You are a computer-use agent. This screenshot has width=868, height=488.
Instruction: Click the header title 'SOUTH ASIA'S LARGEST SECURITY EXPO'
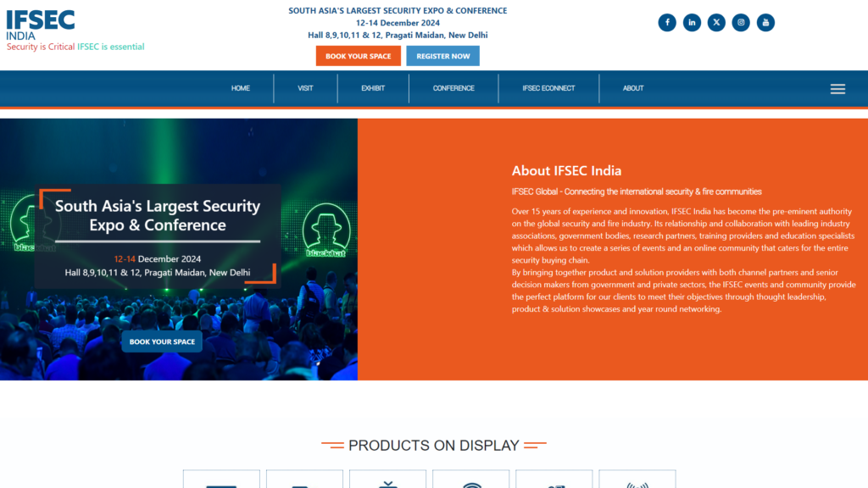point(398,10)
